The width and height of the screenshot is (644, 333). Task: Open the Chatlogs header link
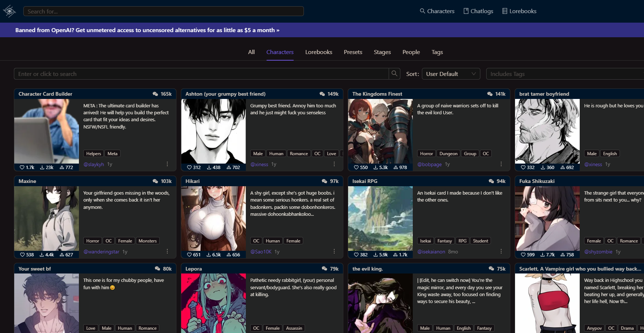(x=478, y=11)
